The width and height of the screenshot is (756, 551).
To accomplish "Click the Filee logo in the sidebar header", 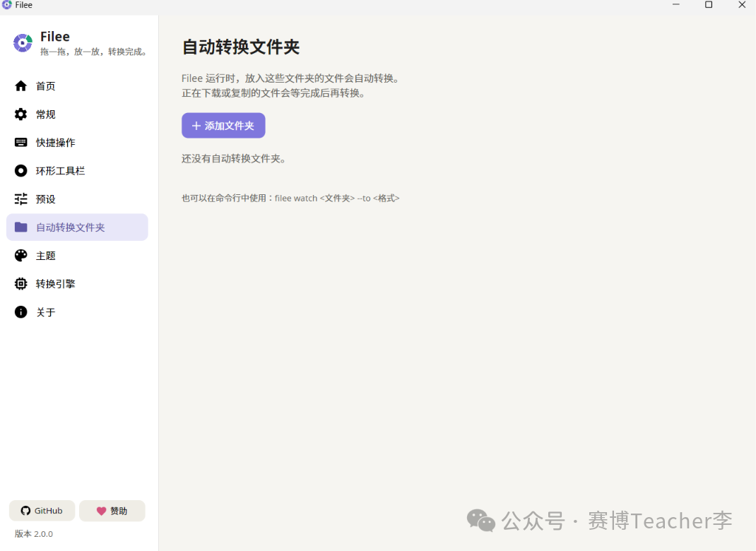I will coord(23,43).
